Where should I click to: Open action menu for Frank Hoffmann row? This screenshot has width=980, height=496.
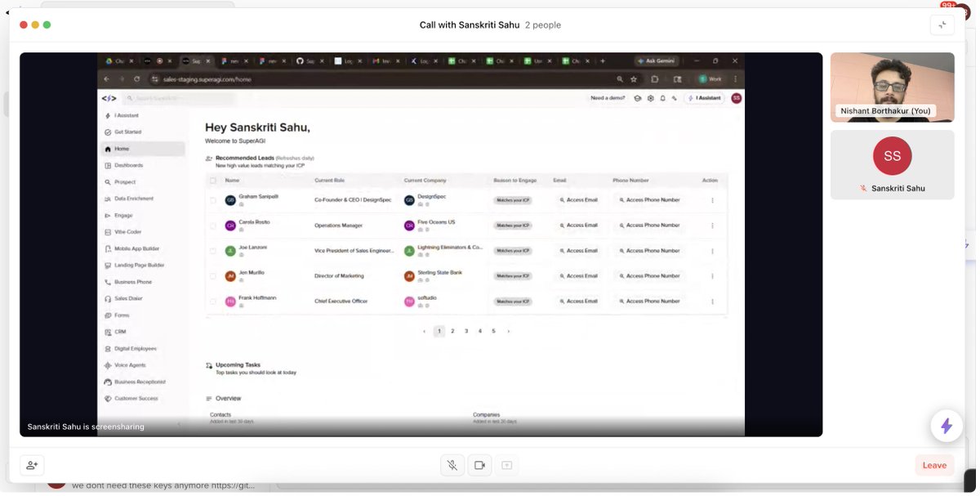tap(712, 302)
